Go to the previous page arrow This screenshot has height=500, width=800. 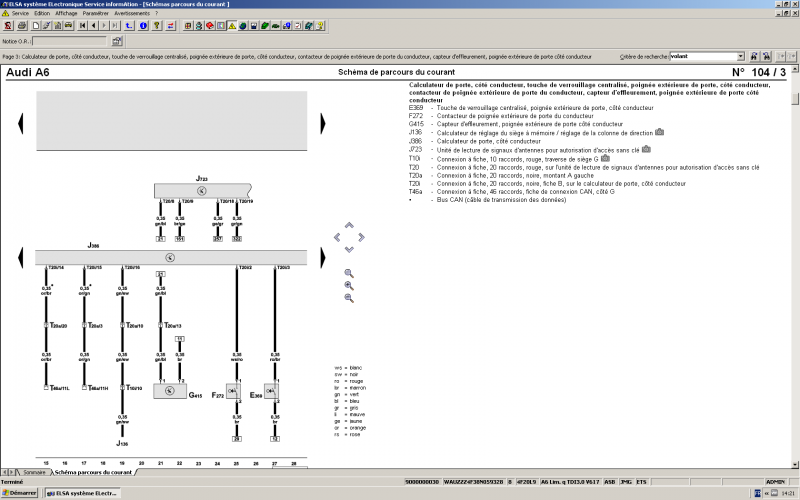pos(93,26)
